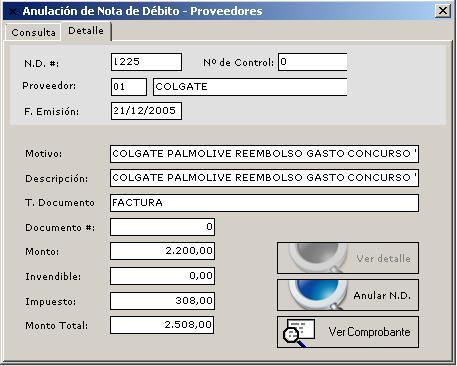Click inside the Descripción text field
Image resolution: width=457 pixels, height=366 pixels.
[264, 178]
